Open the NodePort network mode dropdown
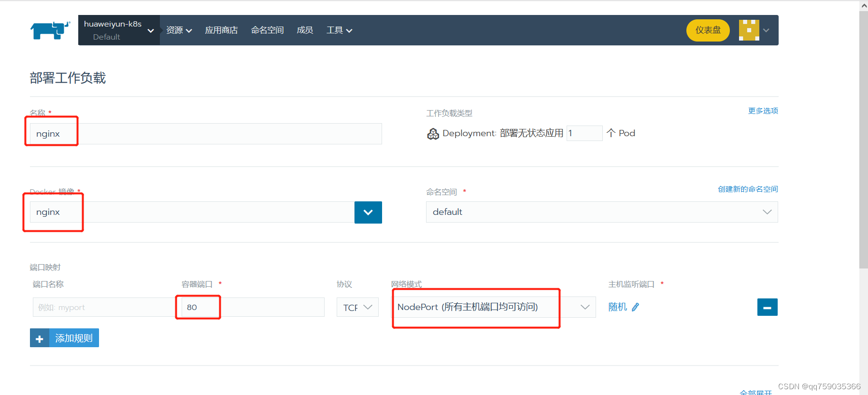Screen dimensions: 868x395 pos(493,307)
